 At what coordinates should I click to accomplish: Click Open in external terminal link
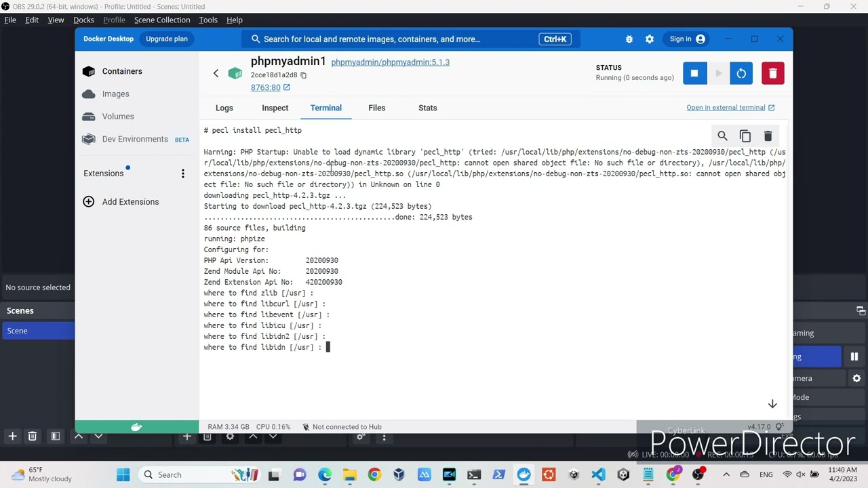coord(730,108)
